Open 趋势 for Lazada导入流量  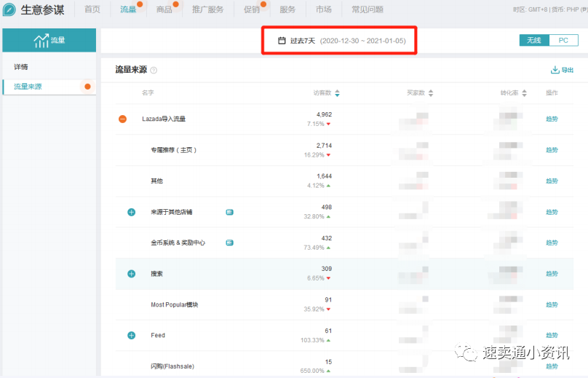552,119
